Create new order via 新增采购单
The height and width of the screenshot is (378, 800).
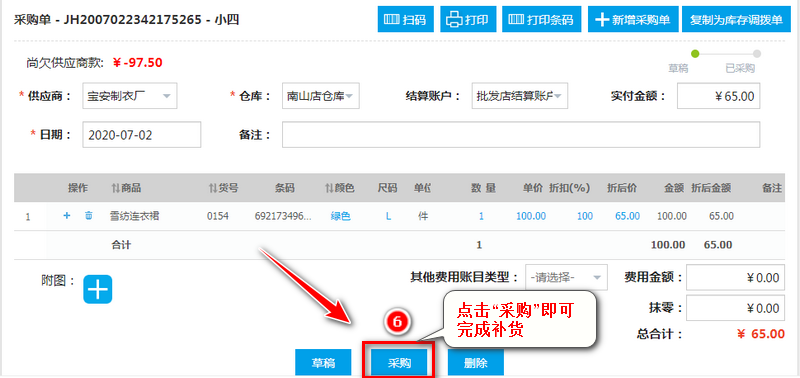[x=633, y=19]
